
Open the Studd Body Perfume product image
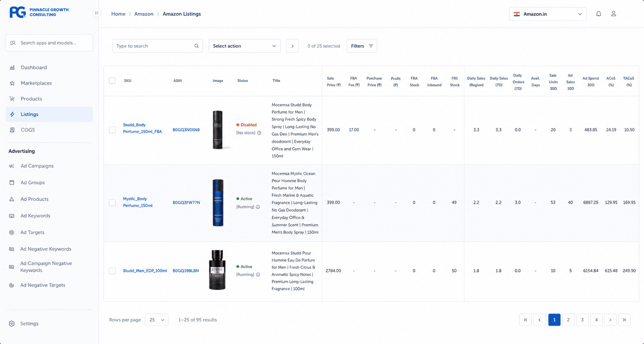point(218,130)
